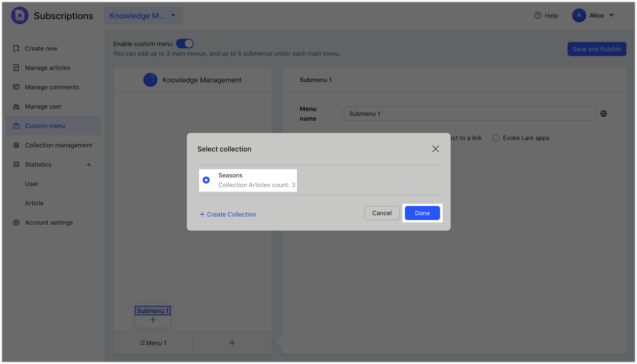This screenshot has height=364, width=637.
Task: Choose the Evoke Lark apps option
Action: click(496, 138)
